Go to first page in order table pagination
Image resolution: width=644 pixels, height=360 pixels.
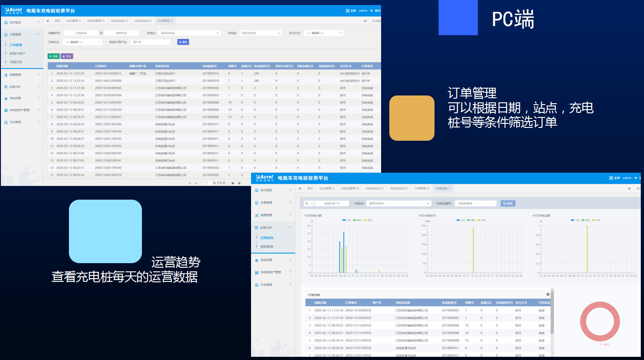click(190, 183)
